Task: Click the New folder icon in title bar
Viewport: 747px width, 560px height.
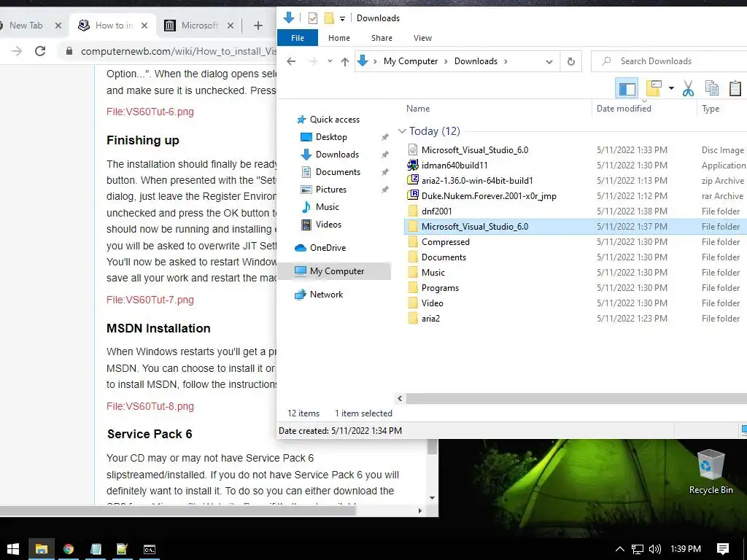Action: [x=329, y=18]
